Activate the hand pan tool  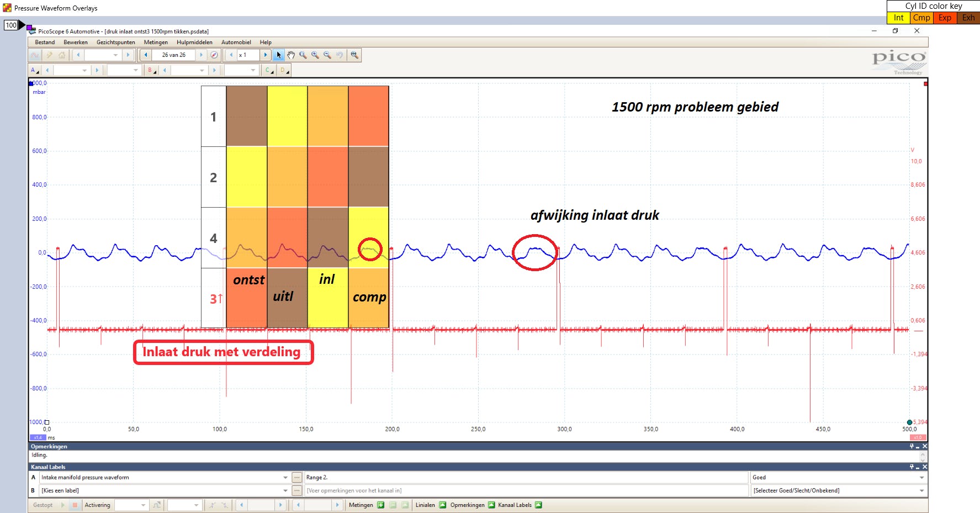pos(291,55)
